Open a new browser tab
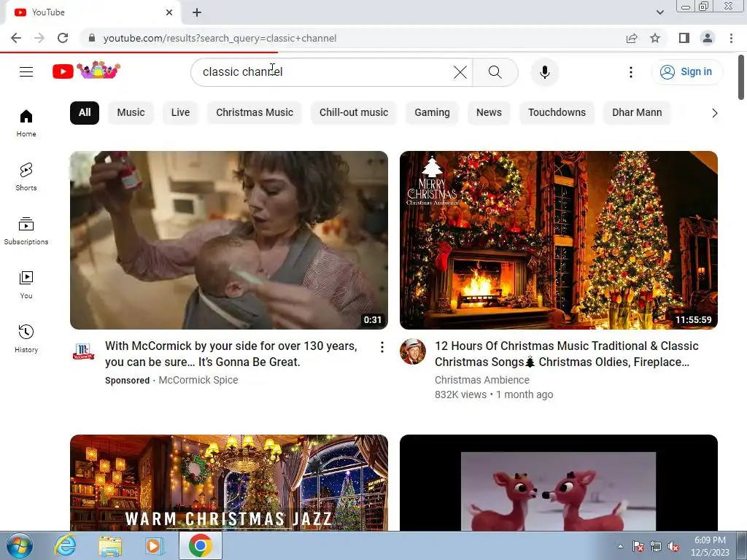Screen dimensions: 747x560 [x=197, y=13]
